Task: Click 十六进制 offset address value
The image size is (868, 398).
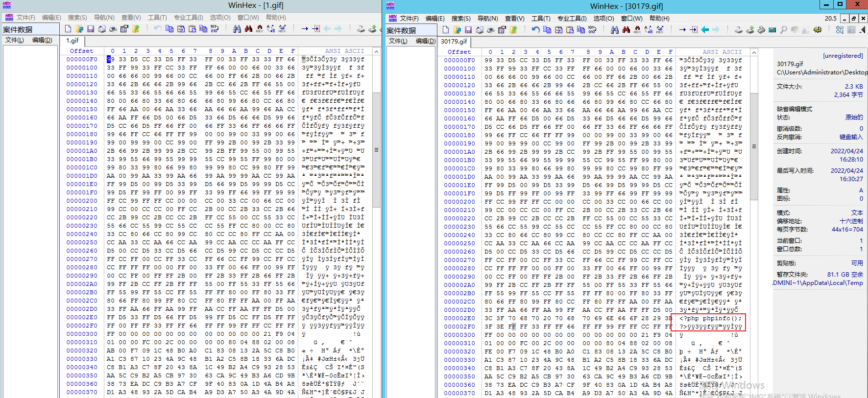Action: [x=851, y=221]
